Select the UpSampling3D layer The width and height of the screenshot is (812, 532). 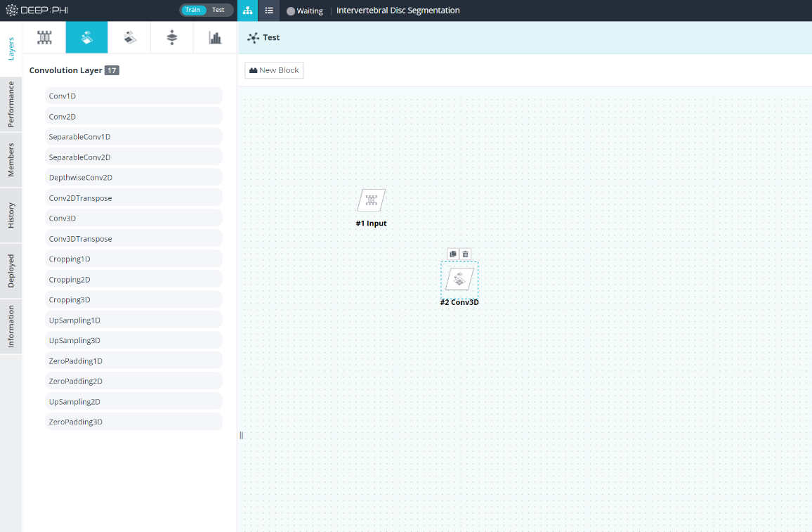tap(133, 340)
